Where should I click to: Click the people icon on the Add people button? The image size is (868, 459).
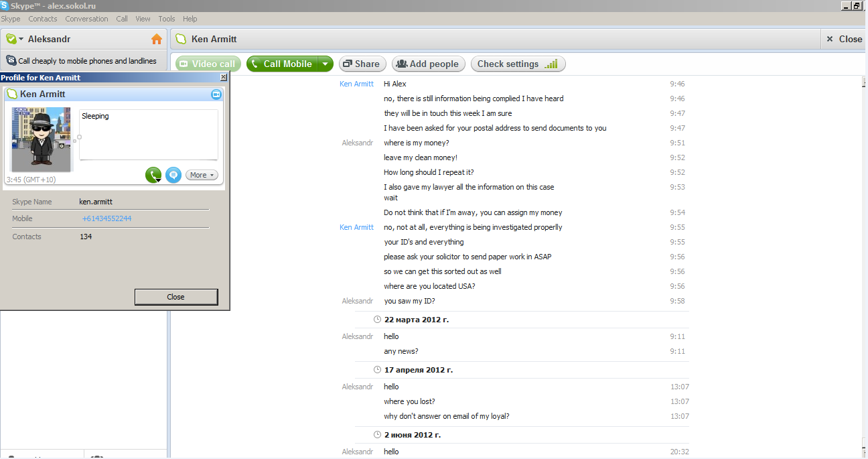pyautogui.click(x=402, y=64)
